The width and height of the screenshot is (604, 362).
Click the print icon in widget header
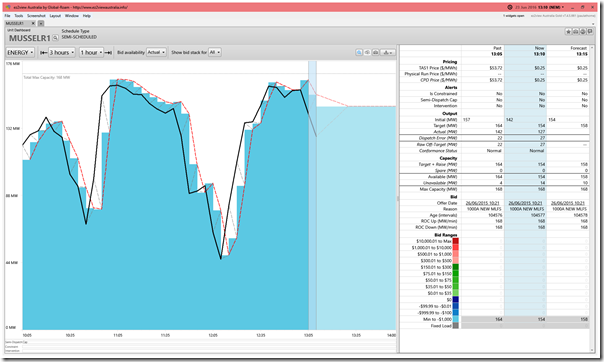583,32
